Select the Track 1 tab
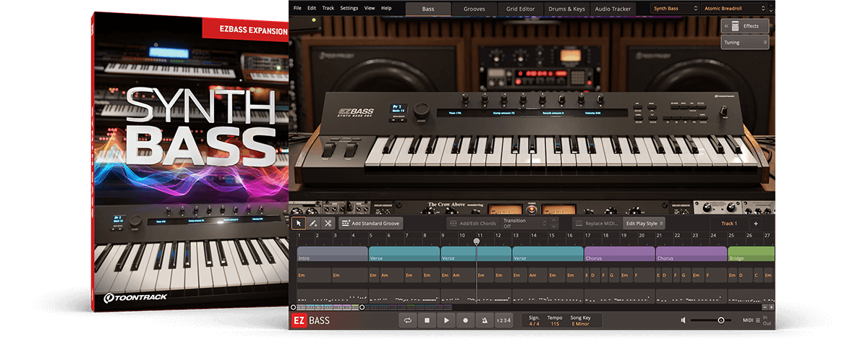Viewport: 868px width, 353px height. (x=729, y=224)
